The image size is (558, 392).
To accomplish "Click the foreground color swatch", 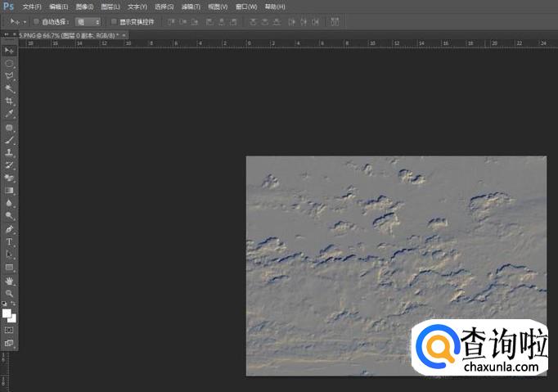I will coord(7,313).
